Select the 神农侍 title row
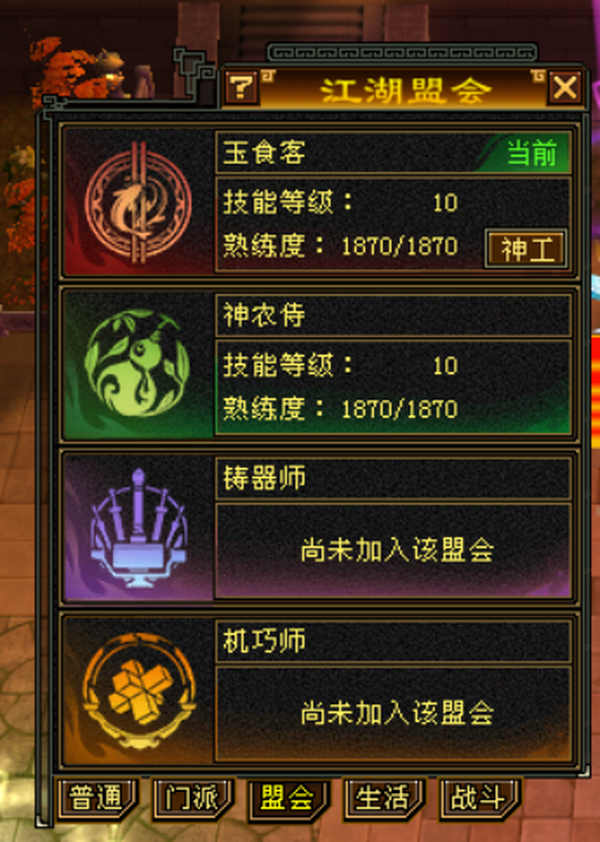The image size is (600, 842). 393,315
